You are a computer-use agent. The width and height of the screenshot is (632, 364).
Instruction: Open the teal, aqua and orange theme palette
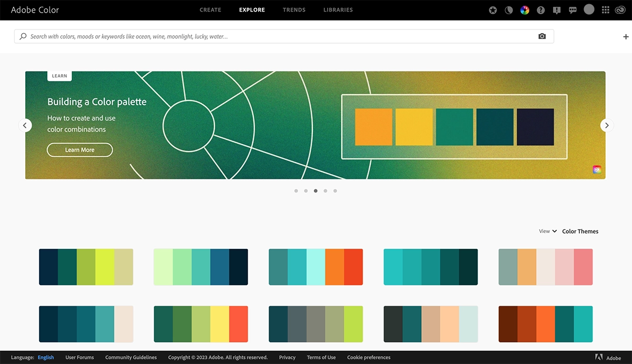(315, 267)
